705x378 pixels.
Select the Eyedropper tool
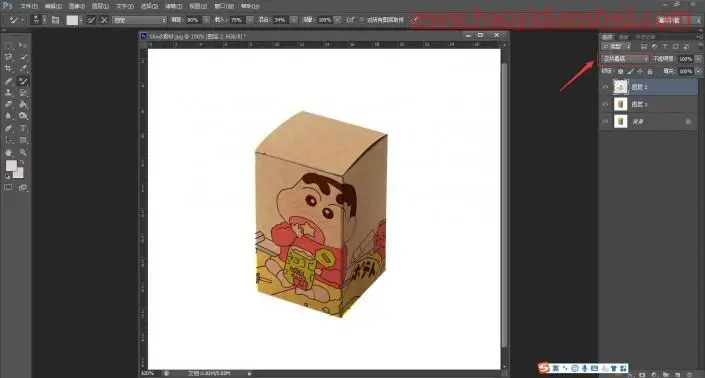pyautogui.click(x=23, y=69)
